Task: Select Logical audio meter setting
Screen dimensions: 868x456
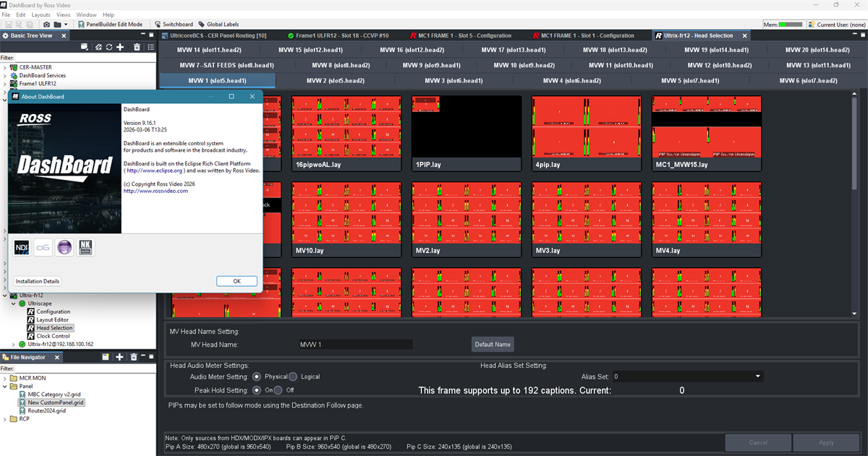Action: pos(293,377)
